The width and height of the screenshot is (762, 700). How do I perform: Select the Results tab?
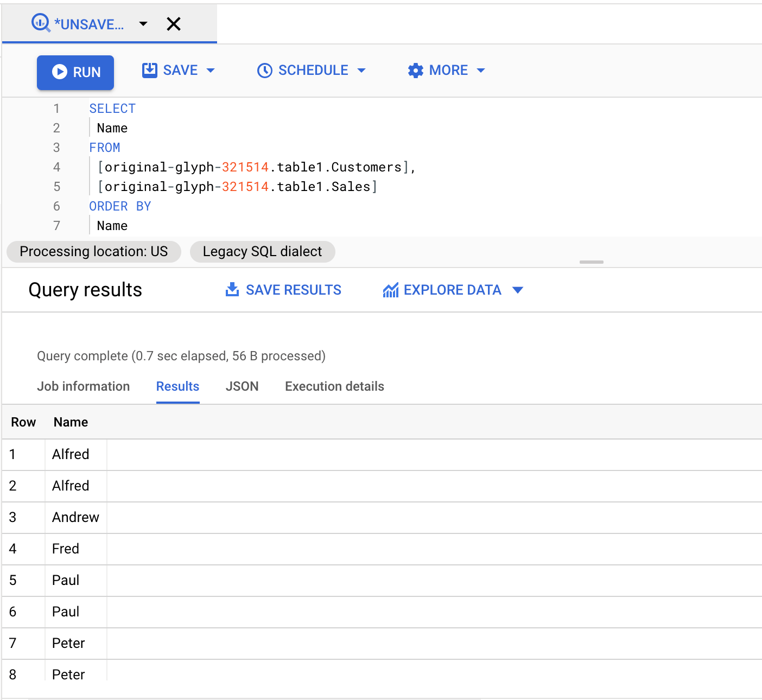pos(177,386)
